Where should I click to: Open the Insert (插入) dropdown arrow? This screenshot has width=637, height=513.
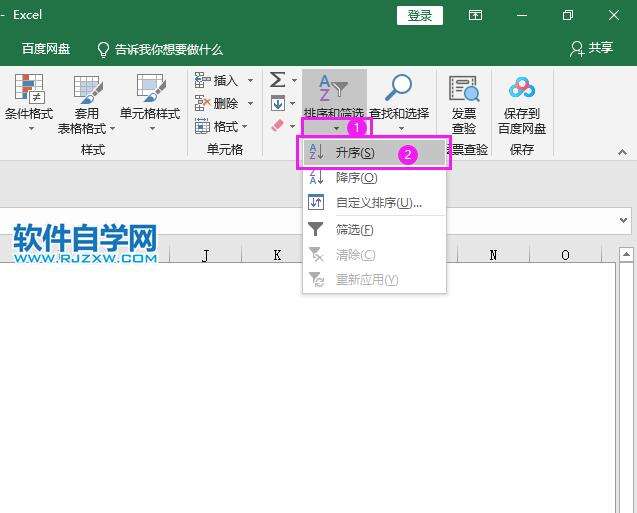click(x=250, y=80)
